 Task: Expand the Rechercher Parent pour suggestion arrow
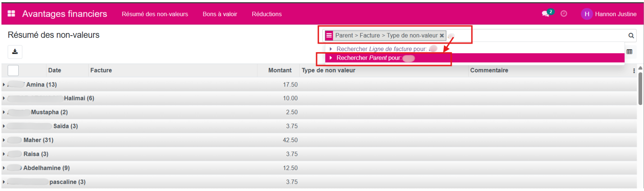(331, 58)
